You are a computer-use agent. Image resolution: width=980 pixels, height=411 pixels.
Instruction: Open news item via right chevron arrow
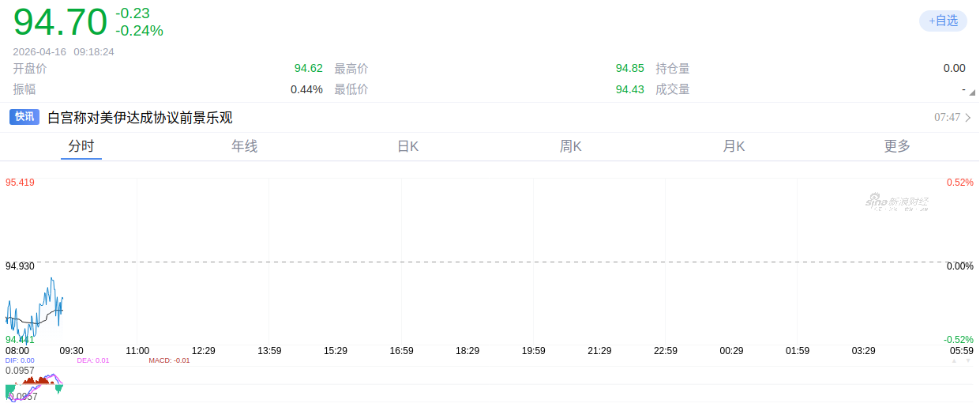969,118
